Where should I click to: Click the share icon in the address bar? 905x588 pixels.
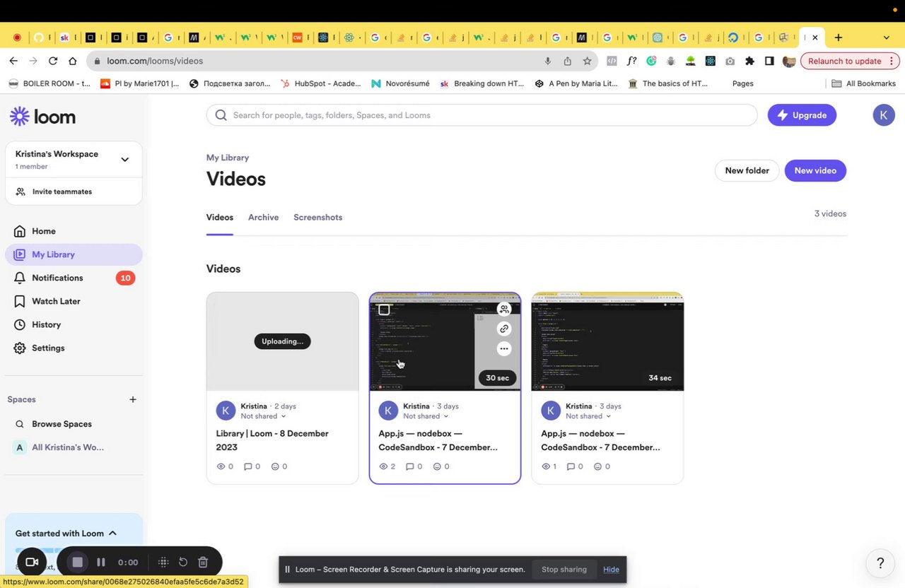pyautogui.click(x=567, y=61)
